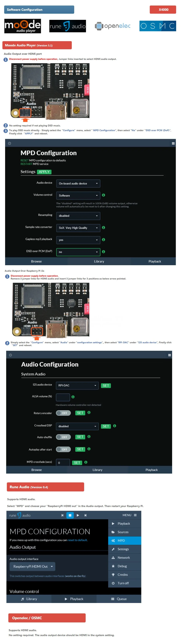Click next track button in Rune player

[85, 515]
